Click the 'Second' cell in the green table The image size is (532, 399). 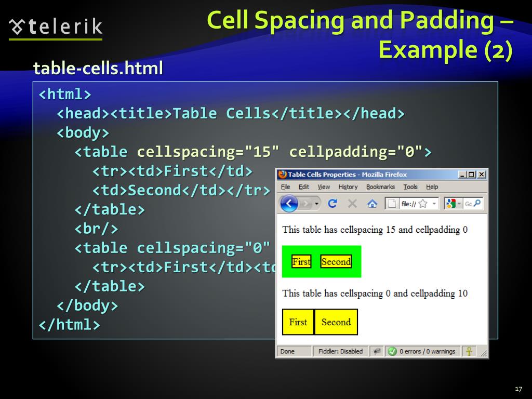pos(336,262)
